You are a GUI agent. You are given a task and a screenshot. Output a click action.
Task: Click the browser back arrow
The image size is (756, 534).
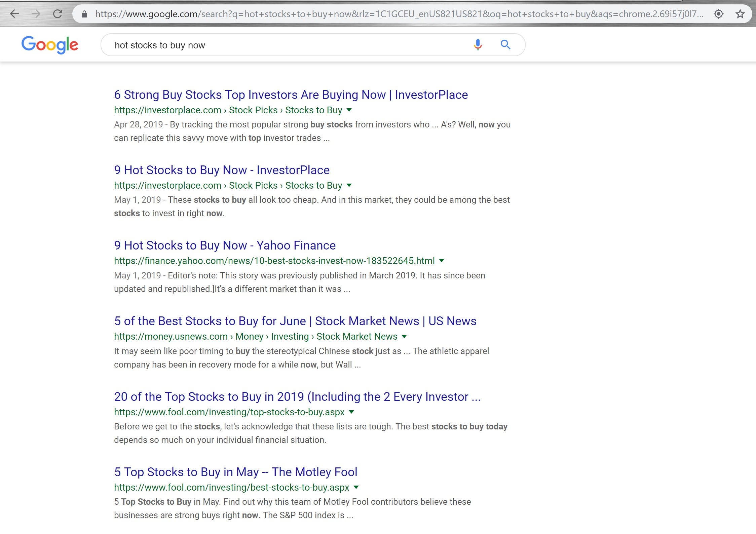click(x=14, y=14)
